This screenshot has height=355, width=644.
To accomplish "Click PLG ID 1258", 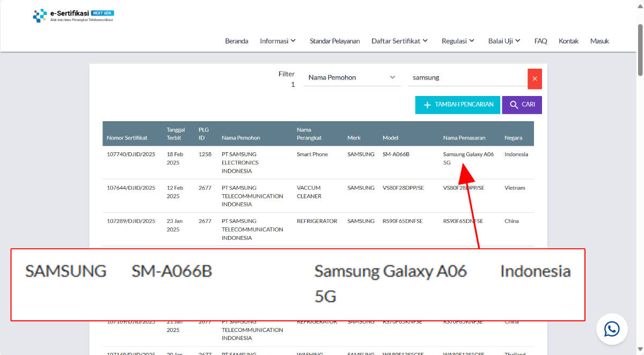I will (205, 154).
